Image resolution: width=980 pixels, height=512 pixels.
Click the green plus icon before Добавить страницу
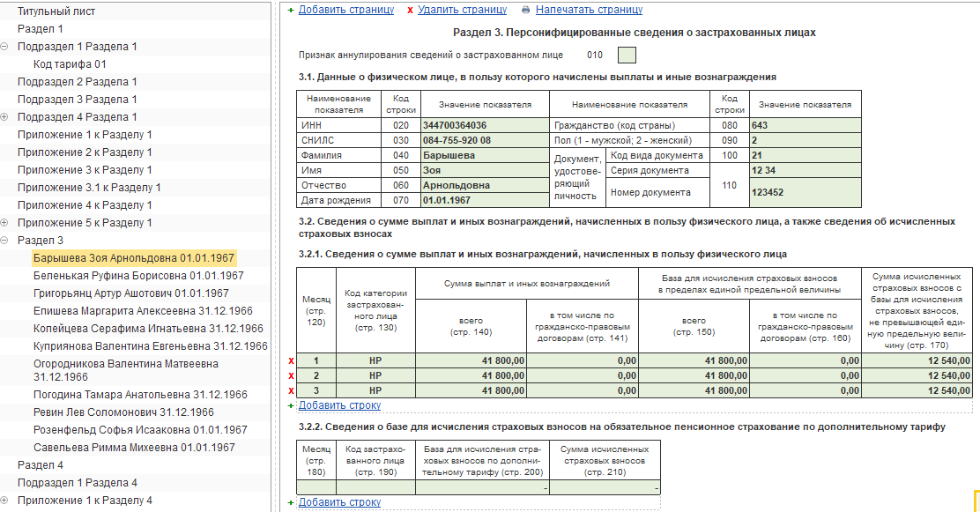click(x=291, y=10)
